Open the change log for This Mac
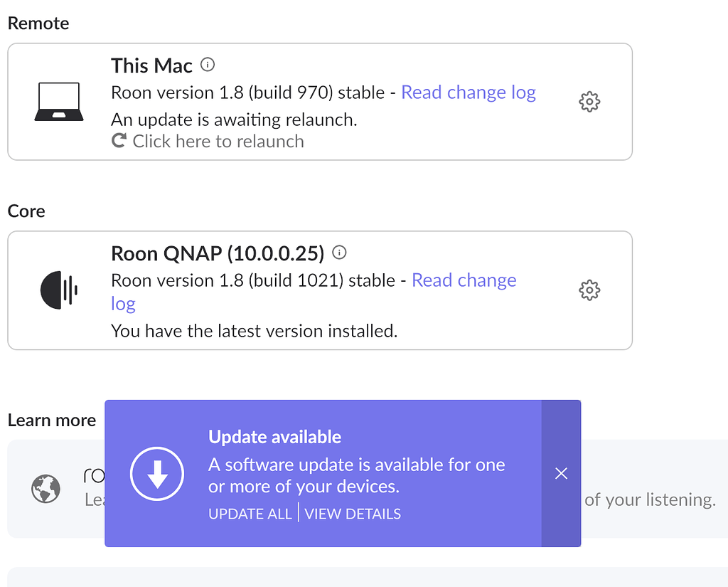 pos(469,92)
